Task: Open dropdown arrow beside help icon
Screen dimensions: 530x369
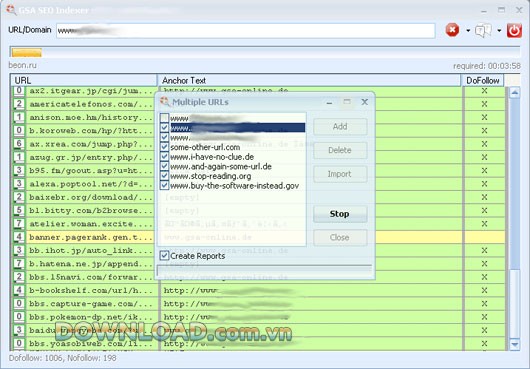Action: tap(499, 30)
